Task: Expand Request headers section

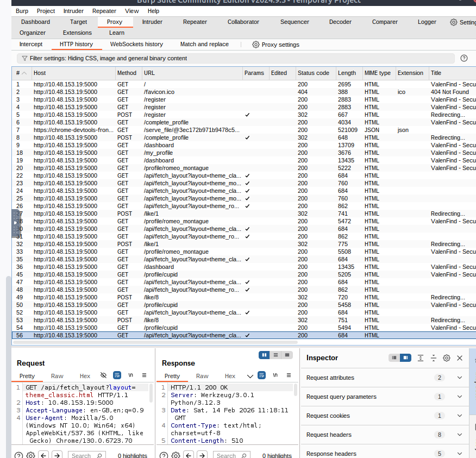Action: tap(459, 435)
